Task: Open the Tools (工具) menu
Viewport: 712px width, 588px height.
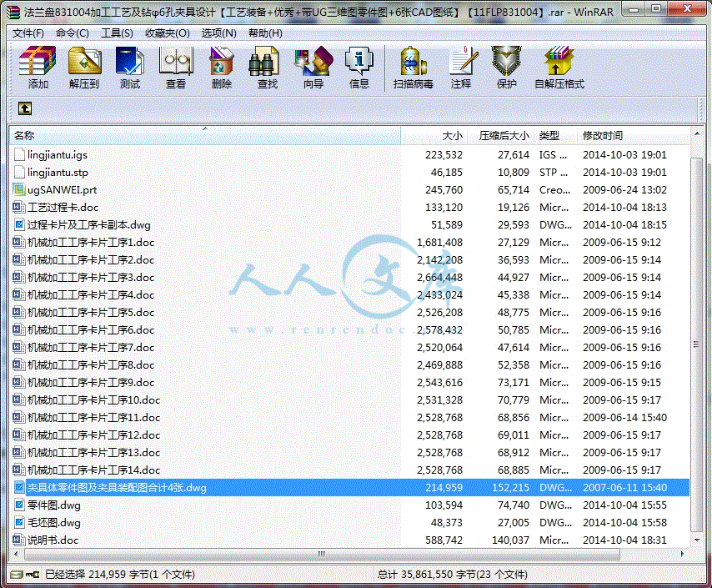Action: coord(117,33)
